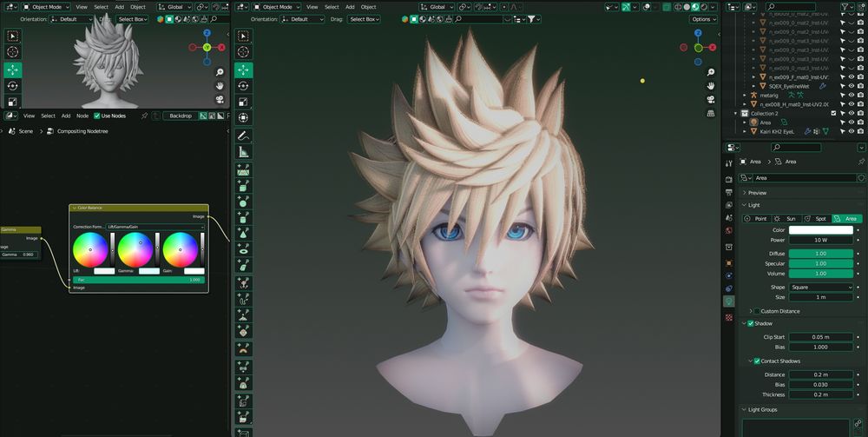Click the red X axis on main viewport gizmo

coord(713,48)
